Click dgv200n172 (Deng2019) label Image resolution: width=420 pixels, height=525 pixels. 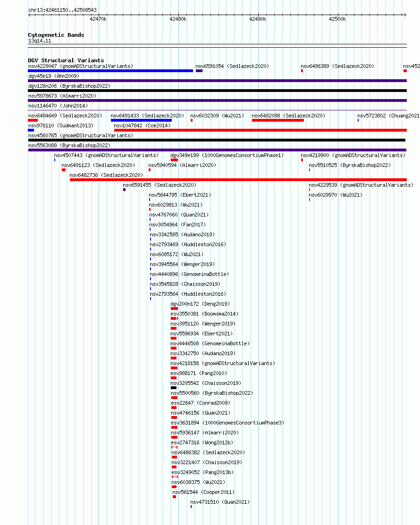tap(200, 304)
